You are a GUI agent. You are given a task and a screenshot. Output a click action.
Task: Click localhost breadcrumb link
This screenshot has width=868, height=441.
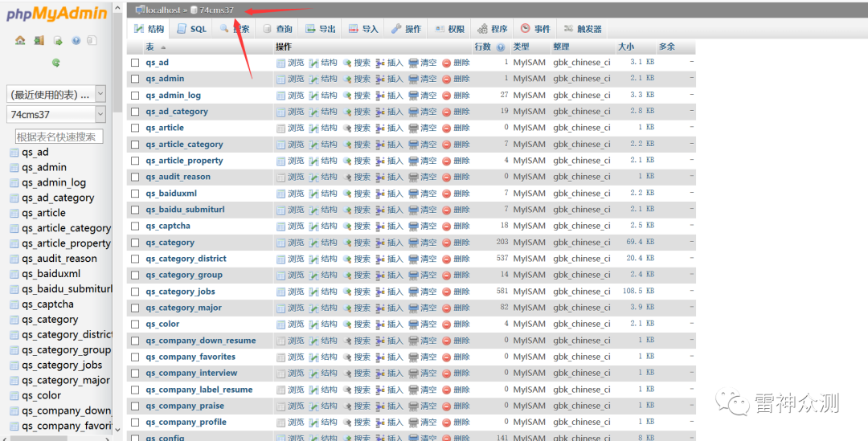(x=162, y=10)
